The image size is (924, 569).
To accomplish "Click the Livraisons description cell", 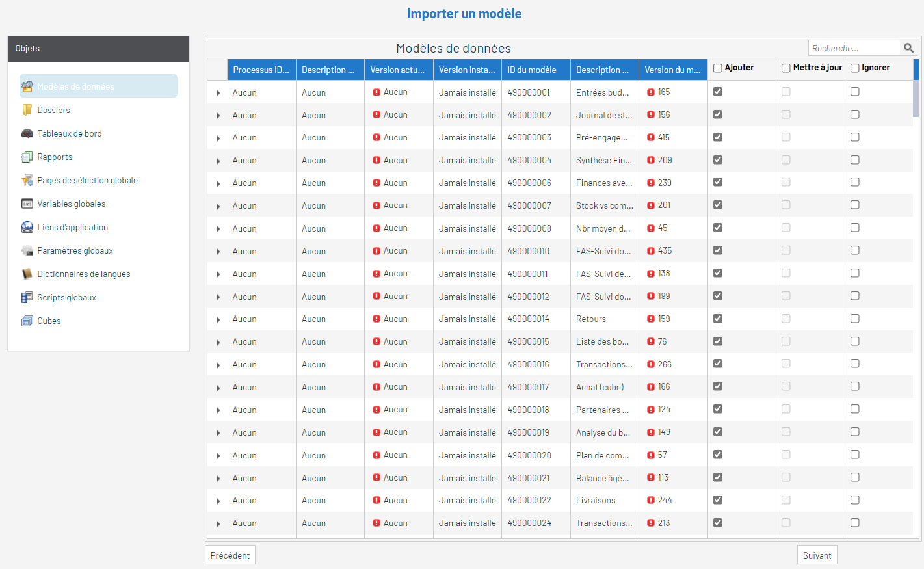I will (605, 500).
